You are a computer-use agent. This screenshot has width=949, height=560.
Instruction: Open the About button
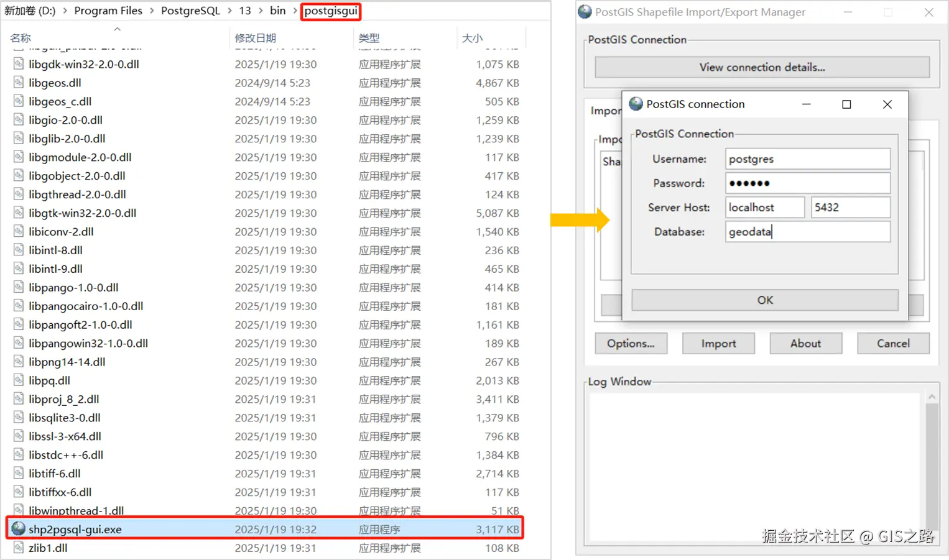(806, 344)
